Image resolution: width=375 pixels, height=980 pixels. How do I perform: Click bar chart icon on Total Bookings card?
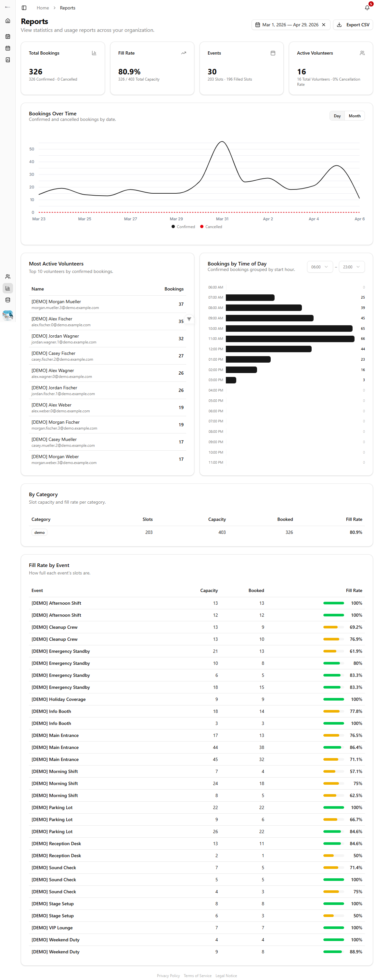[94, 53]
